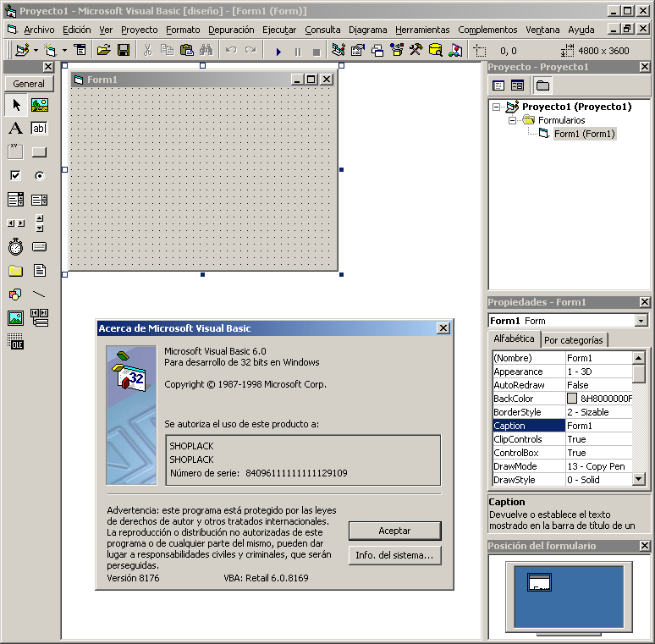Open the Form Layout Window toolbar icon
Screen dimensions: 655x644
(377, 51)
